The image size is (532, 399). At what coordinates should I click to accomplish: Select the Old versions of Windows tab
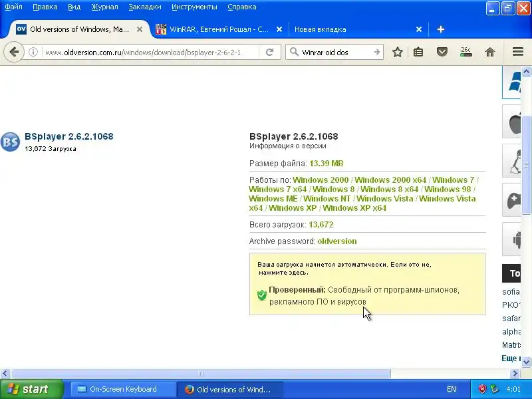point(79,29)
